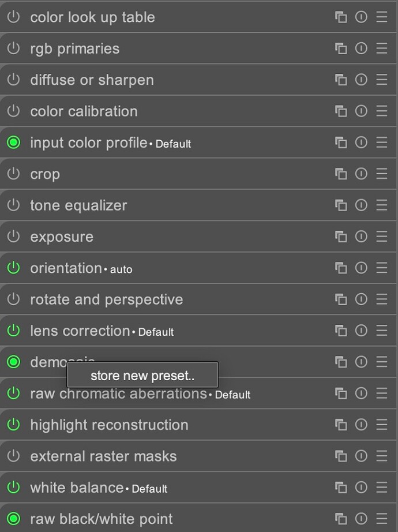Click multi-instance icon for highlight reconstruction
The height and width of the screenshot is (532, 398).
pos(341,425)
